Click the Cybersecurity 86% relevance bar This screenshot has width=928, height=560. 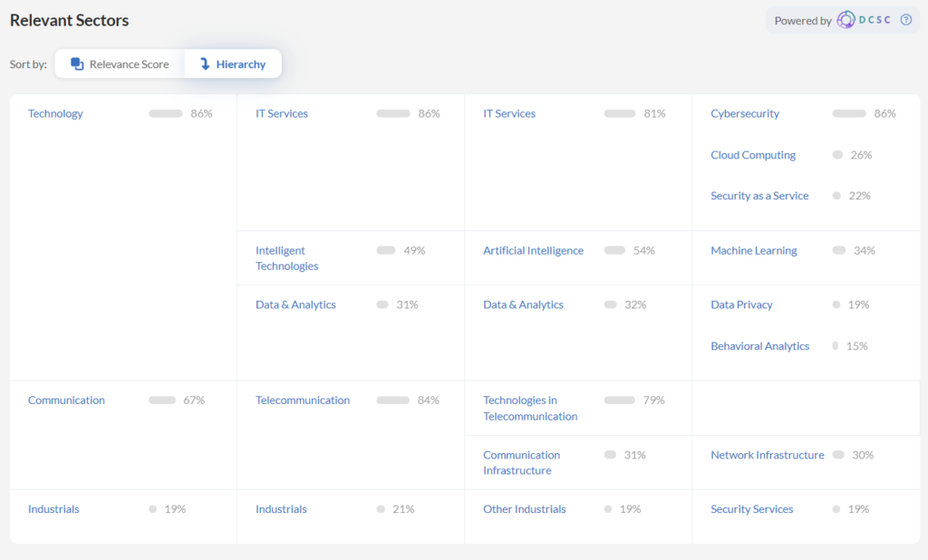(x=849, y=114)
